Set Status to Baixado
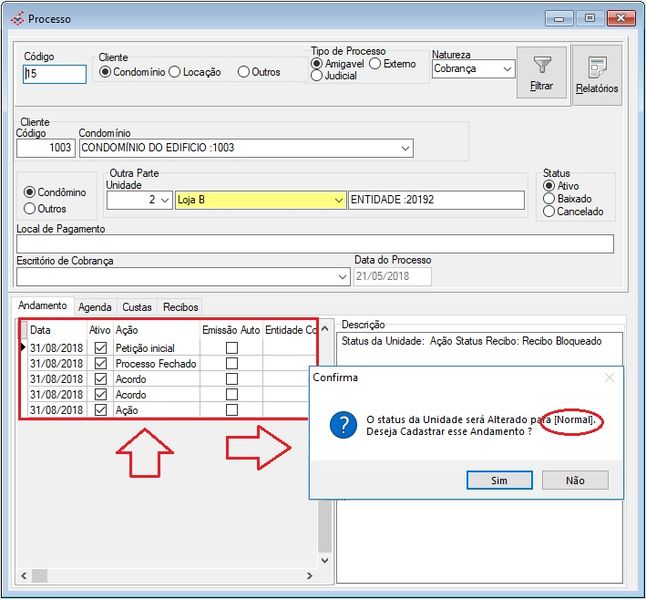This screenshot has height=600, width=646. (x=548, y=198)
